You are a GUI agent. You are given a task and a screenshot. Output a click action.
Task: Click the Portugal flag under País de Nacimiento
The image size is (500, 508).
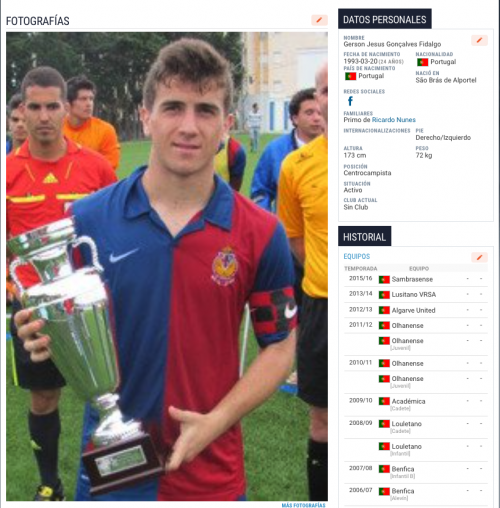pos(350,76)
